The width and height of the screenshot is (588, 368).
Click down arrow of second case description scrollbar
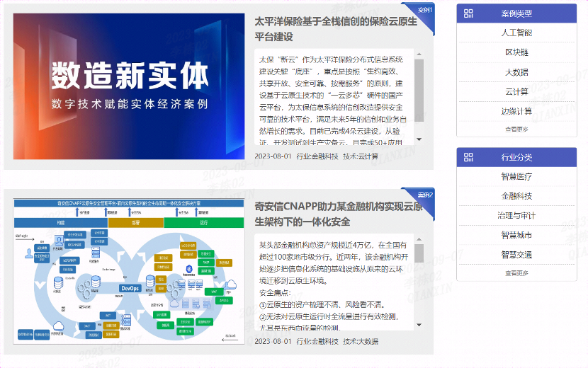point(419,325)
